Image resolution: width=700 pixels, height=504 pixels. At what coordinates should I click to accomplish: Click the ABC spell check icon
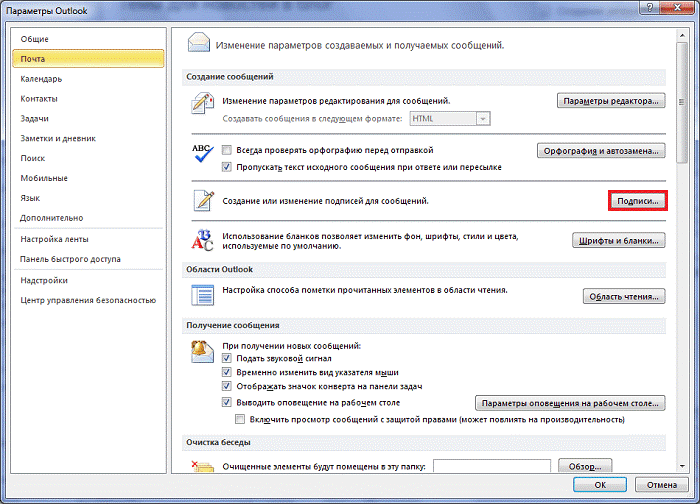point(202,153)
